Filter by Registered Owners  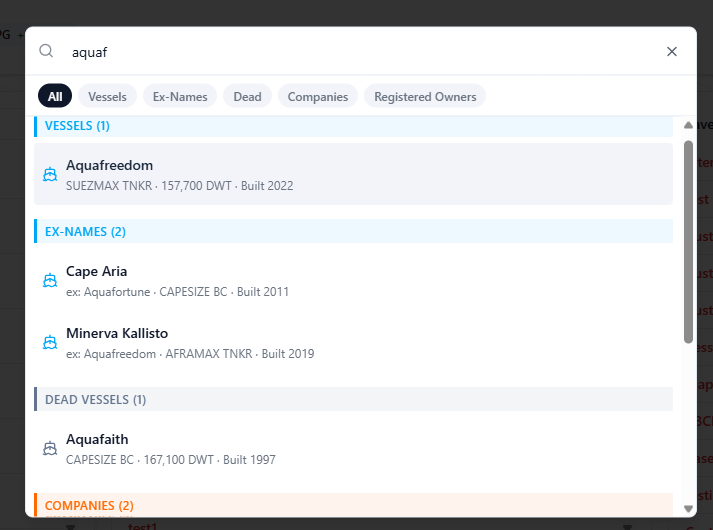(x=425, y=96)
